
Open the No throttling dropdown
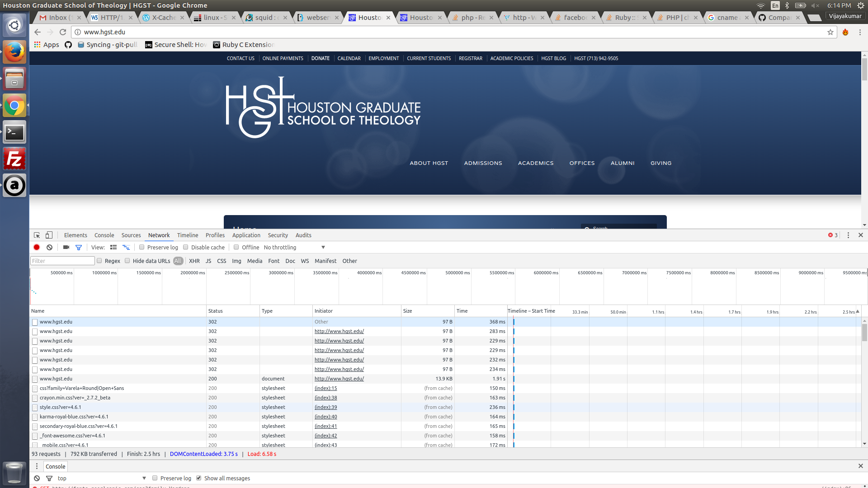coord(294,247)
